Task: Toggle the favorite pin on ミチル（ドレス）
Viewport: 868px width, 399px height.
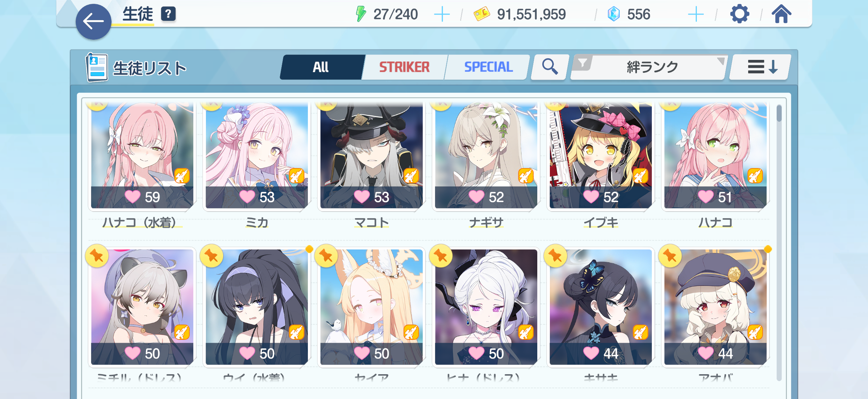Action: [x=97, y=256]
